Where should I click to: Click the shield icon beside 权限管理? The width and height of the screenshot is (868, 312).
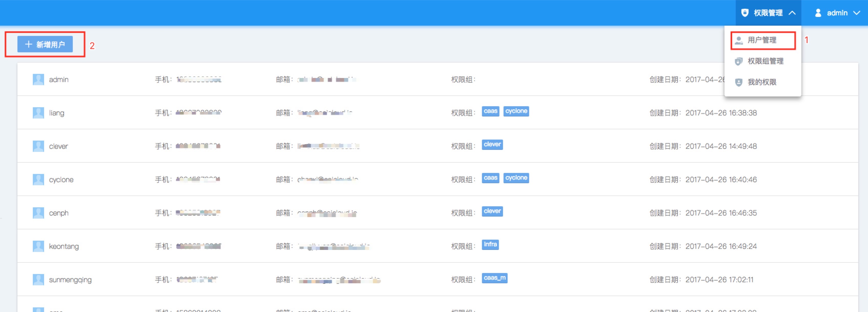(x=745, y=13)
